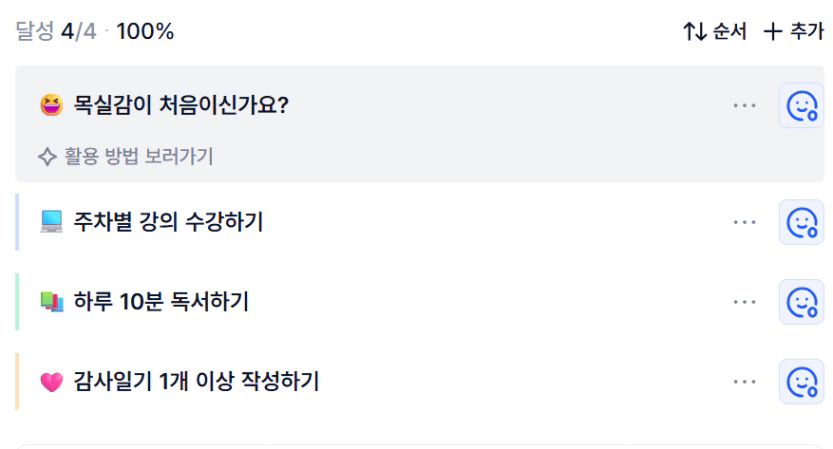The width and height of the screenshot is (833, 449).
Task: Select the 감사일기 1개 이상 작성하기 goal title
Action: pos(196,381)
